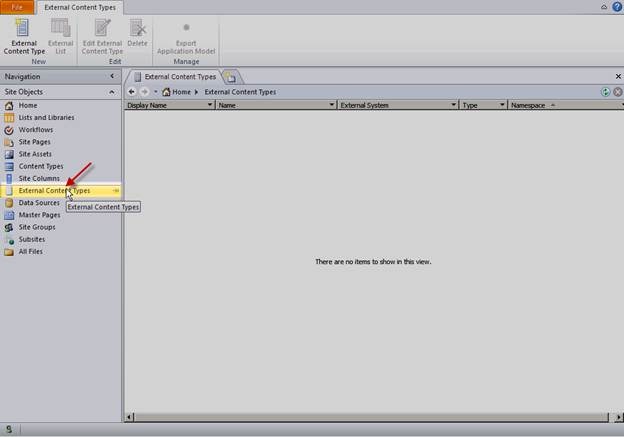Open Help with the question mark icon
Viewport: 624px width, 437px height.
617,7
